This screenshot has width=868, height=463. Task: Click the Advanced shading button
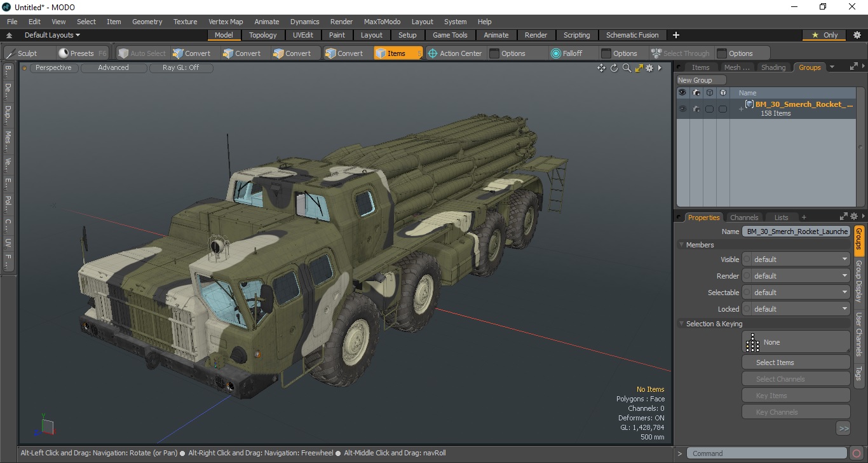[113, 67]
